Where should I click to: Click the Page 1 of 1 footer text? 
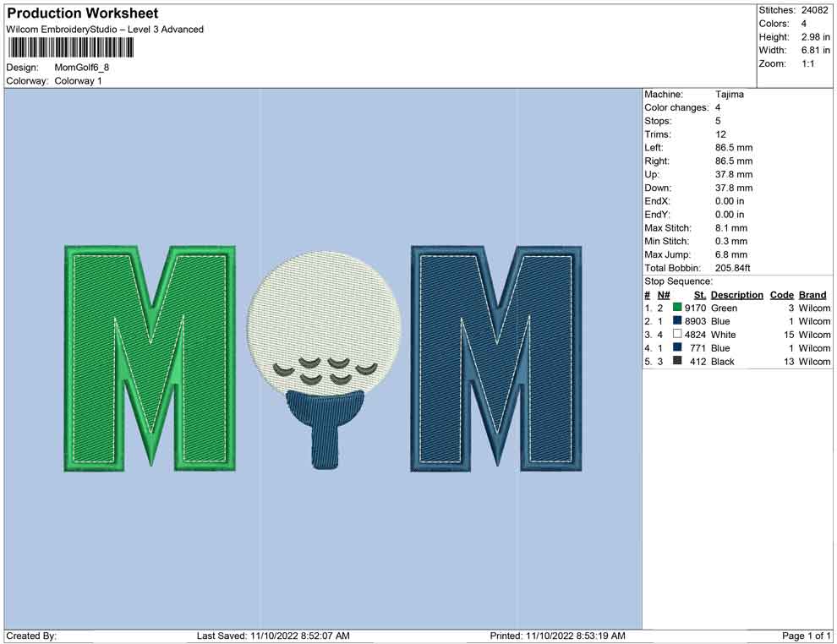(807, 636)
